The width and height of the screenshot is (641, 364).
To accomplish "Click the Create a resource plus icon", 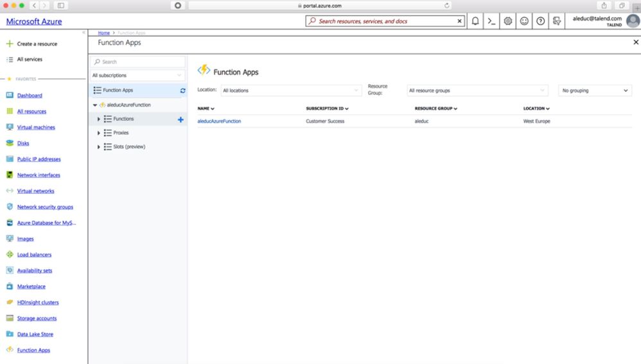I will 10,43.
